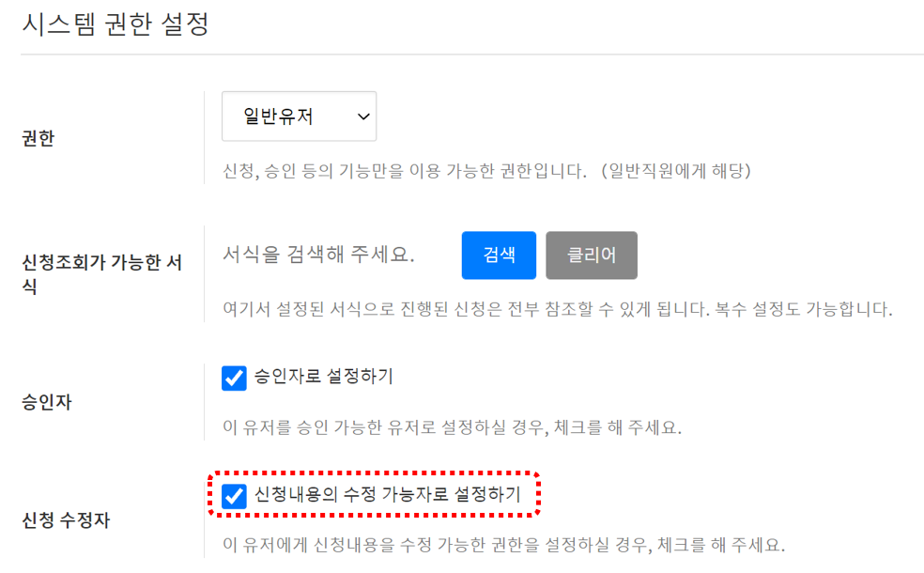The width and height of the screenshot is (924, 573).
Task: Click the red dotted highlight box border
Action: point(374,472)
